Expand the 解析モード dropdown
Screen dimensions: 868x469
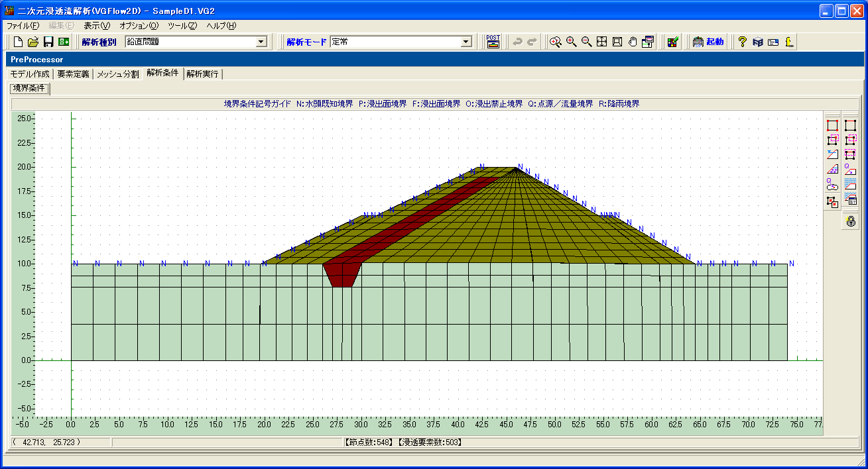466,42
